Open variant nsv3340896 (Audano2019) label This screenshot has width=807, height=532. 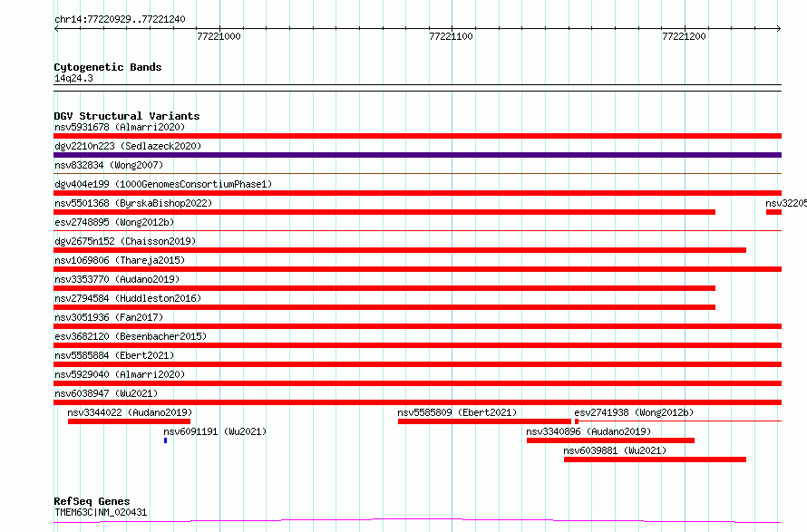point(588,431)
